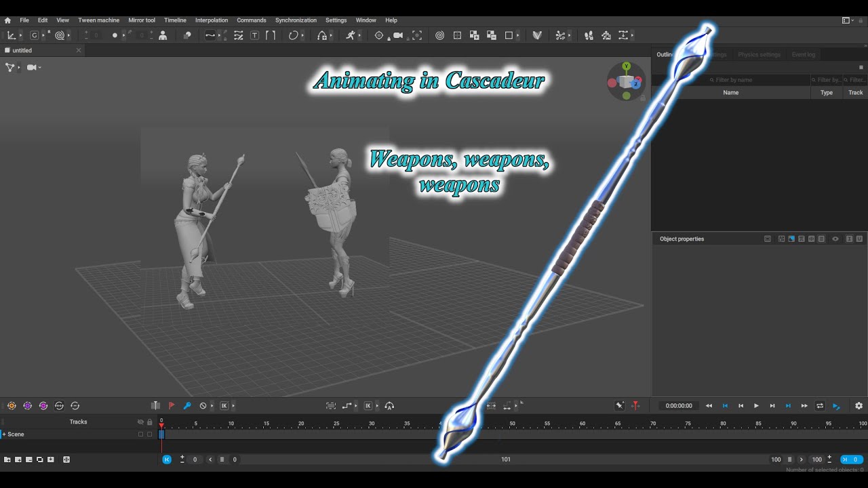Open the Mirror tool menu
868x488 pixels.
pos(142,20)
